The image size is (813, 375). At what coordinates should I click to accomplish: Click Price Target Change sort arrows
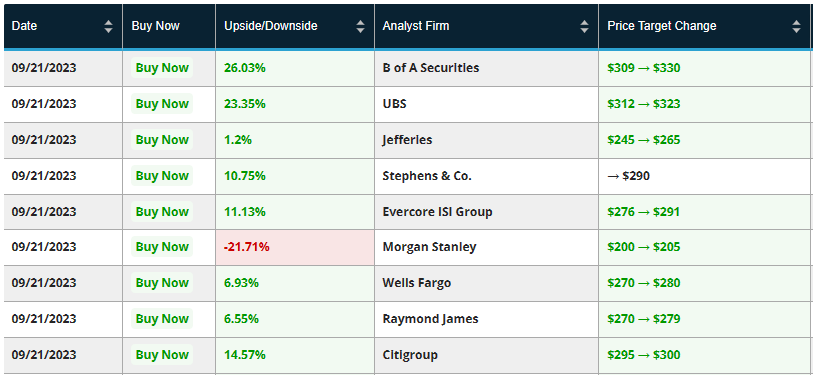(796, 26)
